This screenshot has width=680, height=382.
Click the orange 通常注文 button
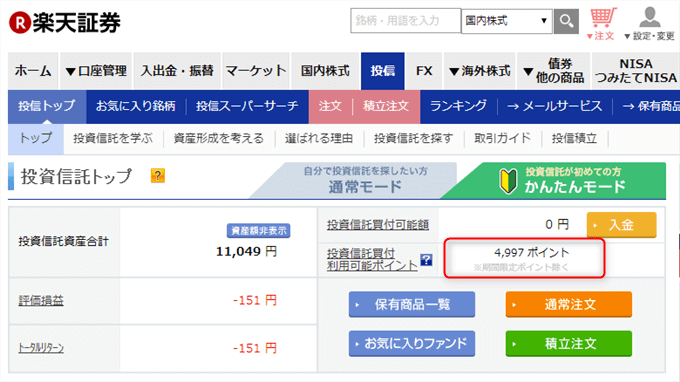(569, 304)
